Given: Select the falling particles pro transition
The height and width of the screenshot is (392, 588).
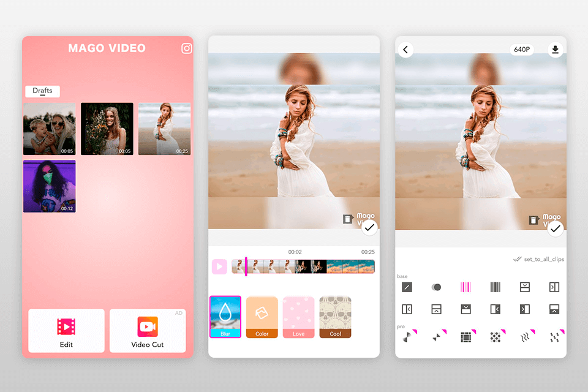Looking at the screenshot, I should [554, 336].
